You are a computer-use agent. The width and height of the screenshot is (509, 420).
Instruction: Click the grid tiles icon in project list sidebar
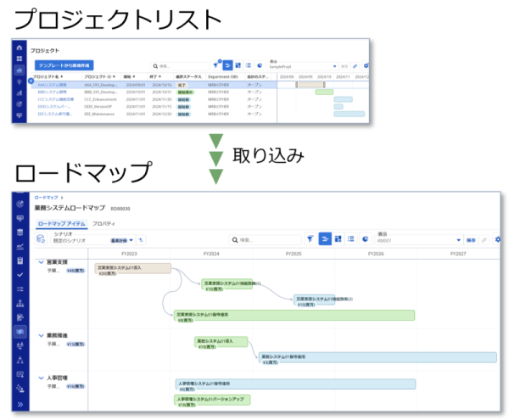(x=20, y=59)
